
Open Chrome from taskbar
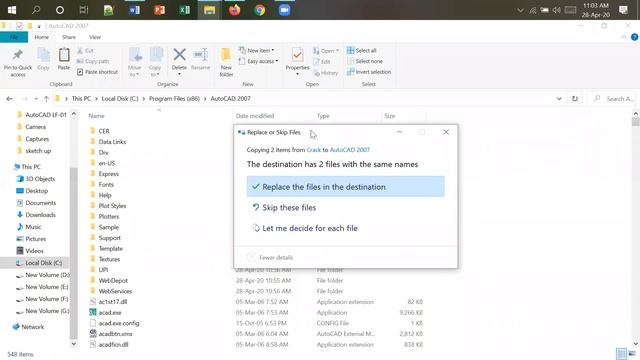(x=260, y=10)
